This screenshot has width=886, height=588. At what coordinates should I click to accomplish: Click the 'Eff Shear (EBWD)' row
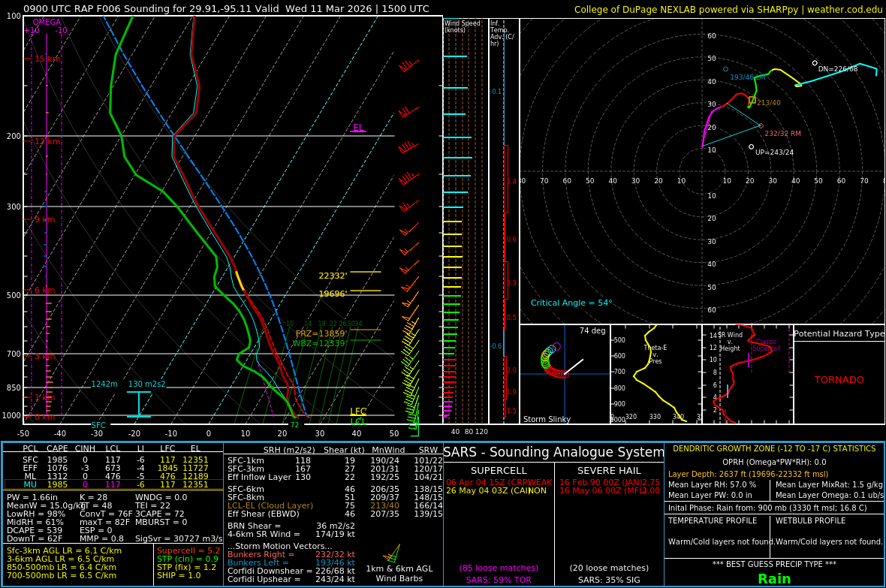[x=335, y=514]
